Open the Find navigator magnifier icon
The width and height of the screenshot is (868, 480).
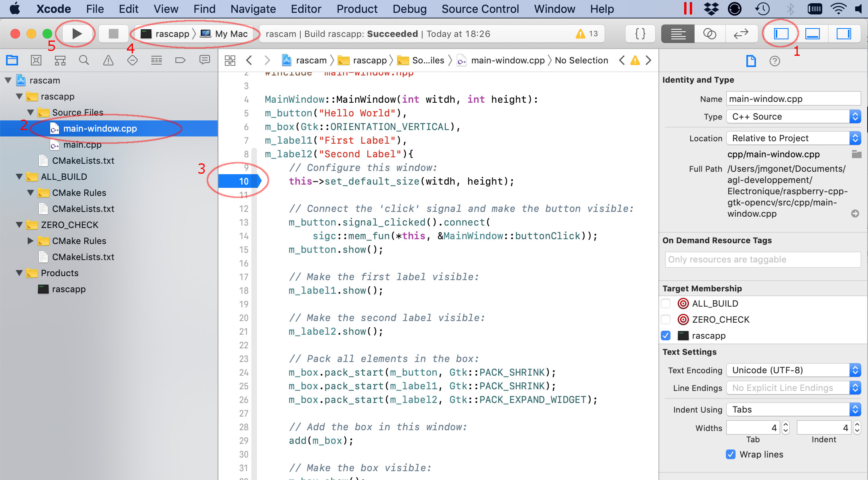tap(84, 61)
